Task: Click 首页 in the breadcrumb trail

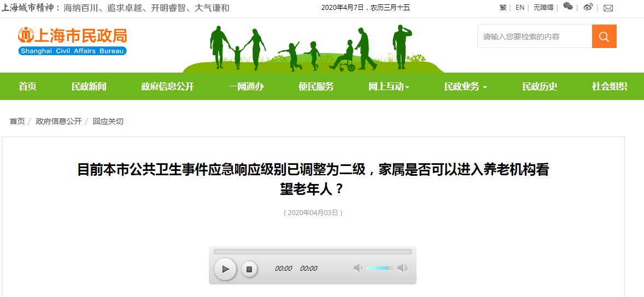Action: 17,121
